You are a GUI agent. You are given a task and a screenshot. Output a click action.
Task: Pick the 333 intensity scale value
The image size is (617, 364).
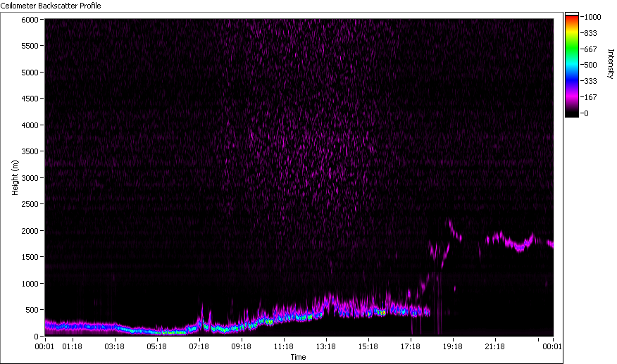tap(590, 81)
